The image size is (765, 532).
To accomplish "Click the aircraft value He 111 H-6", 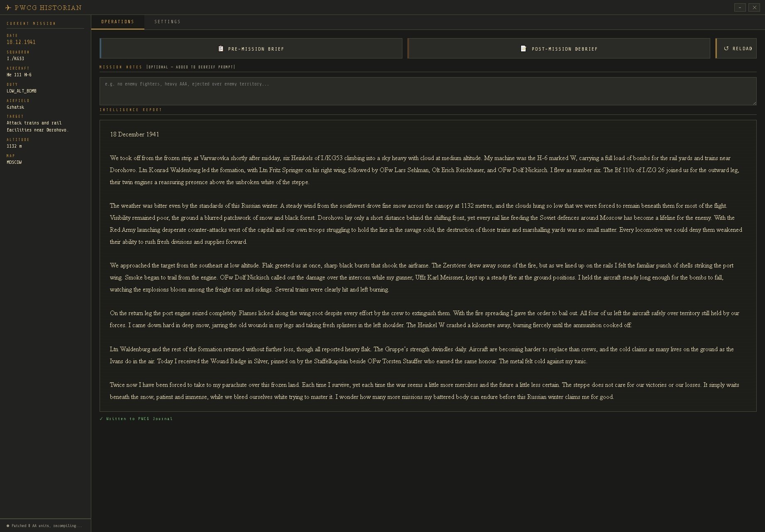I will click(x=19, y=75).
